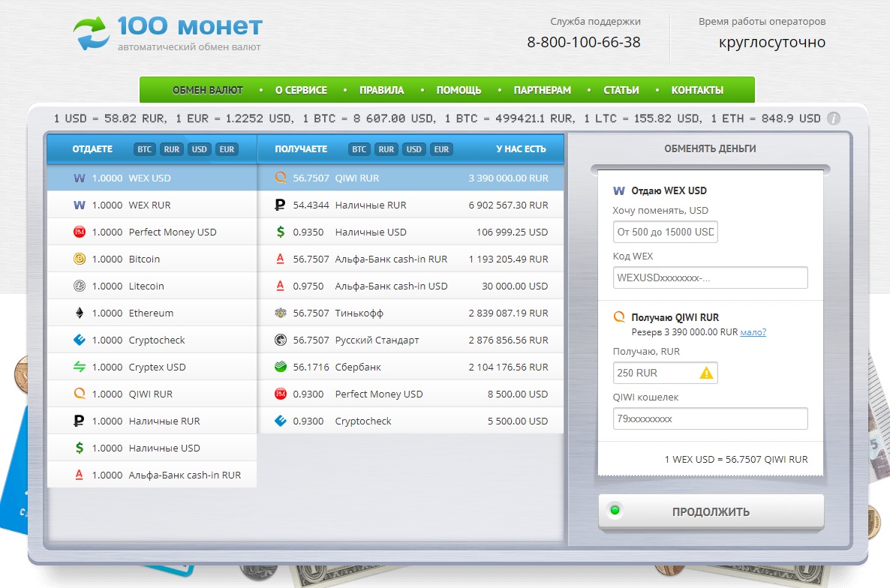Filter Отдаете column by USD
This screenshot has height=588, width=890.
[199, 149]
